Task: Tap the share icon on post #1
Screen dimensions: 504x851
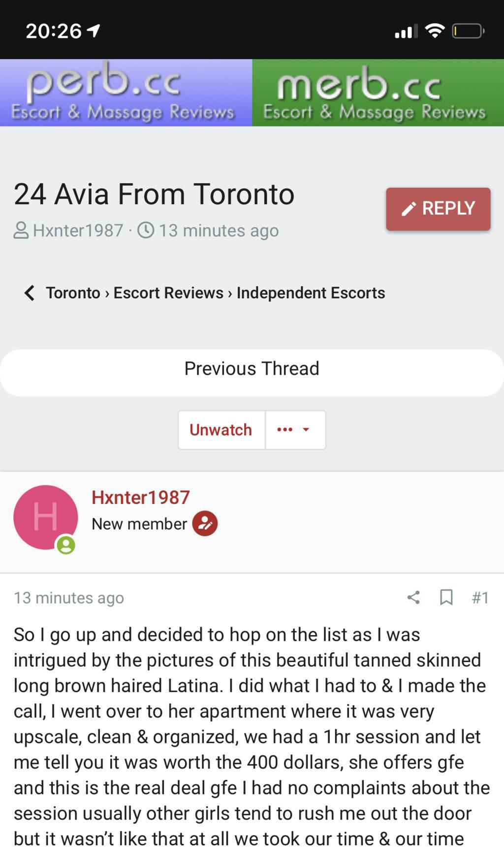Action: [x=413, y=598]
